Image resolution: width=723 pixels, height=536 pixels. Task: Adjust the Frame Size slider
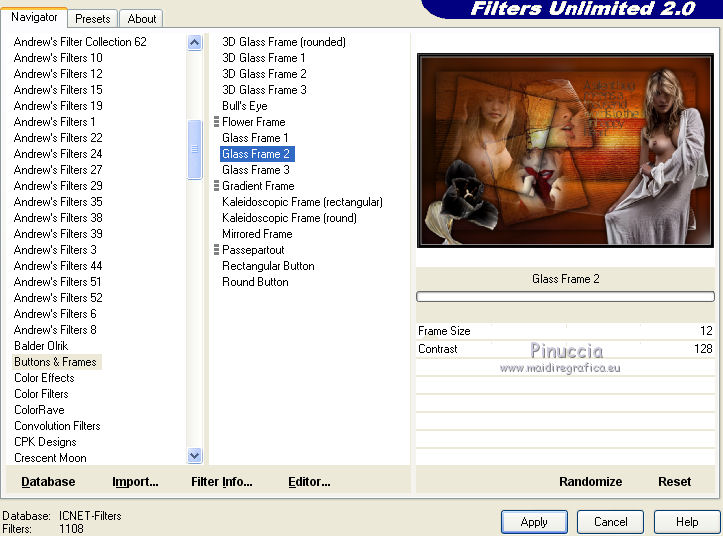[565, 331]
